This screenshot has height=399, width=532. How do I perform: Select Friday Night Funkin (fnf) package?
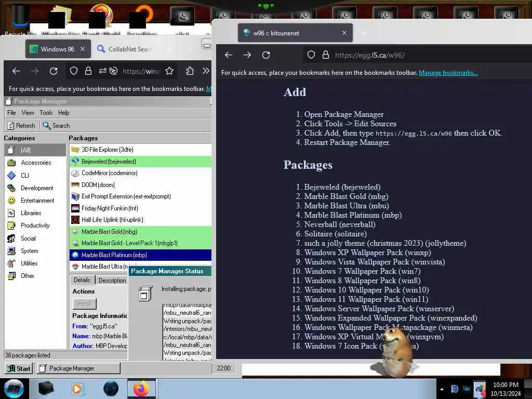click(x=140, y=208)
